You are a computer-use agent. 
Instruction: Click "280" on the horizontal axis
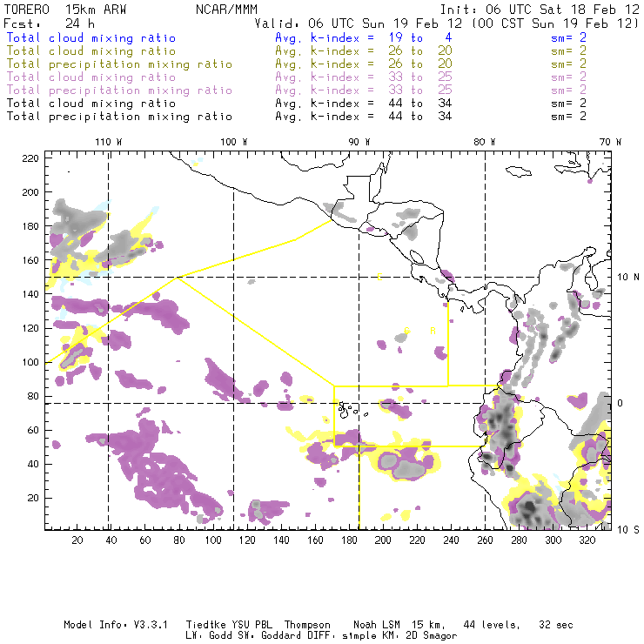tap(520, 540)
